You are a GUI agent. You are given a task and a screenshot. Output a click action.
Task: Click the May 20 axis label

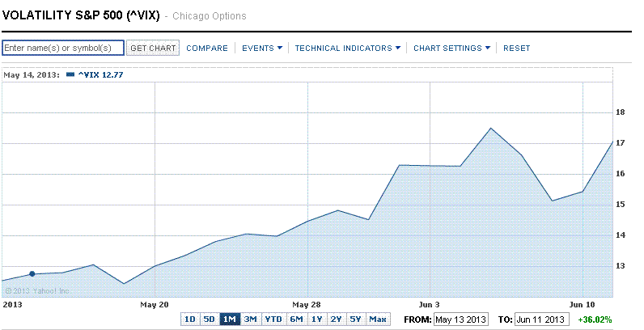[155, 305]
